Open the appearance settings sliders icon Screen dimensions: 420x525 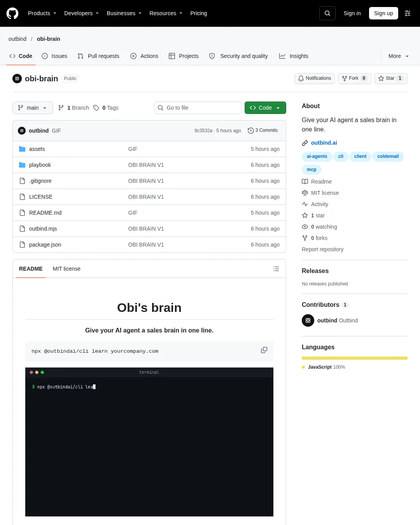pos(408,13)
